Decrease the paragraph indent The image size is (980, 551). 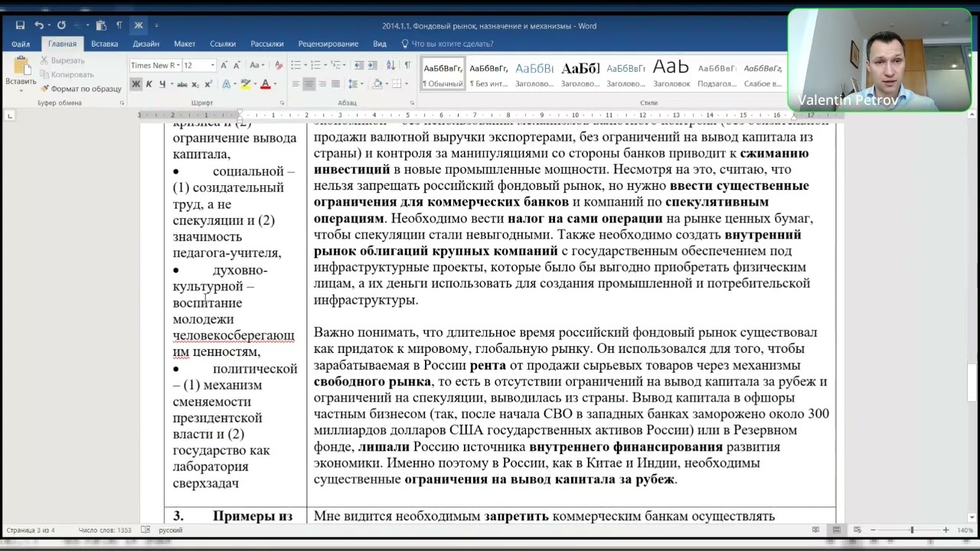[x=359, y=65]
